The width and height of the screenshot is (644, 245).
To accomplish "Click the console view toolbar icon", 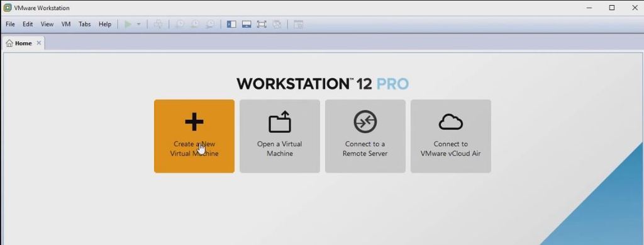I will click(299, 25).
